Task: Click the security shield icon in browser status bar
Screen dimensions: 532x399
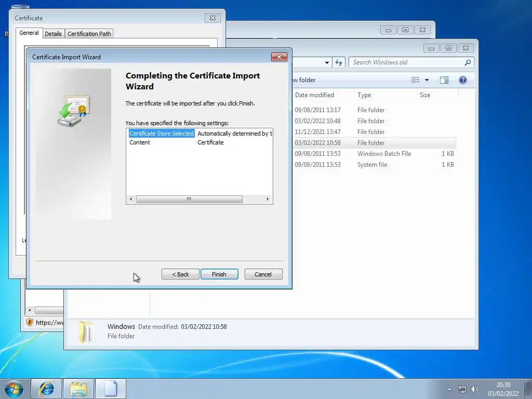Action: tap(30, 322)
